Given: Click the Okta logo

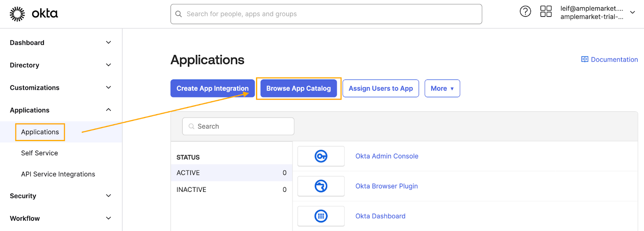Looking at the screenshot, I should [x=34, y=14].
